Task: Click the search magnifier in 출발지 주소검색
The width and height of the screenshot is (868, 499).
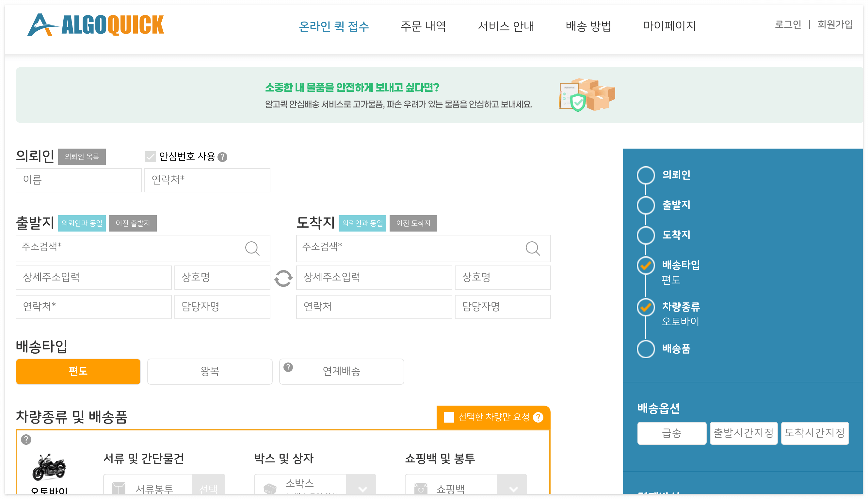Action: point(252,248)
